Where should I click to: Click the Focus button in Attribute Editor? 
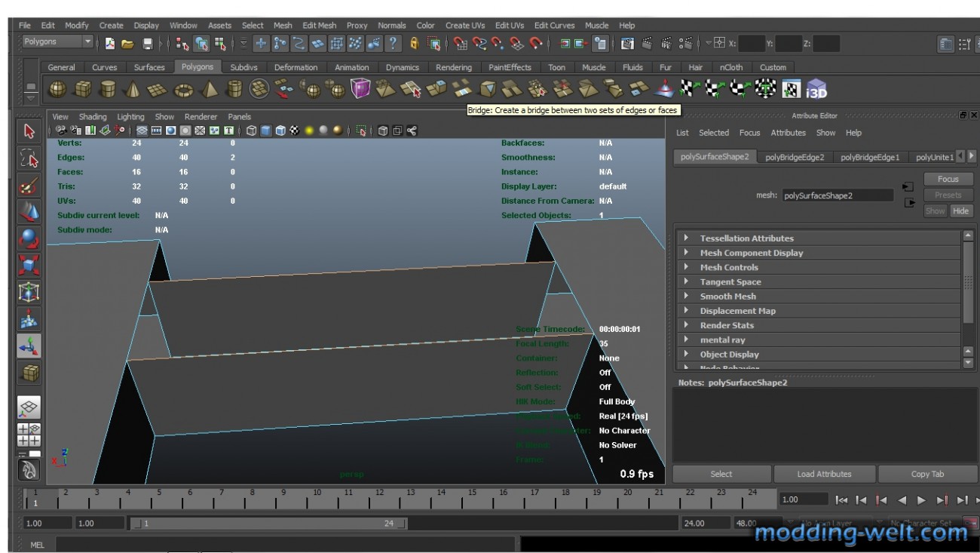click(x=948, y=179)
